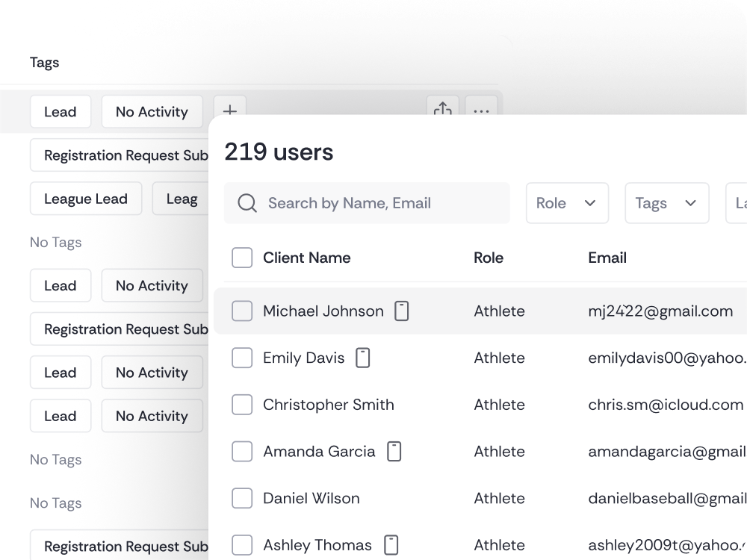Image resolution: width=747 pixels, height=560 pixels.
Task: Expand the Tags filter dropdown
Action: tap(666, 203)
